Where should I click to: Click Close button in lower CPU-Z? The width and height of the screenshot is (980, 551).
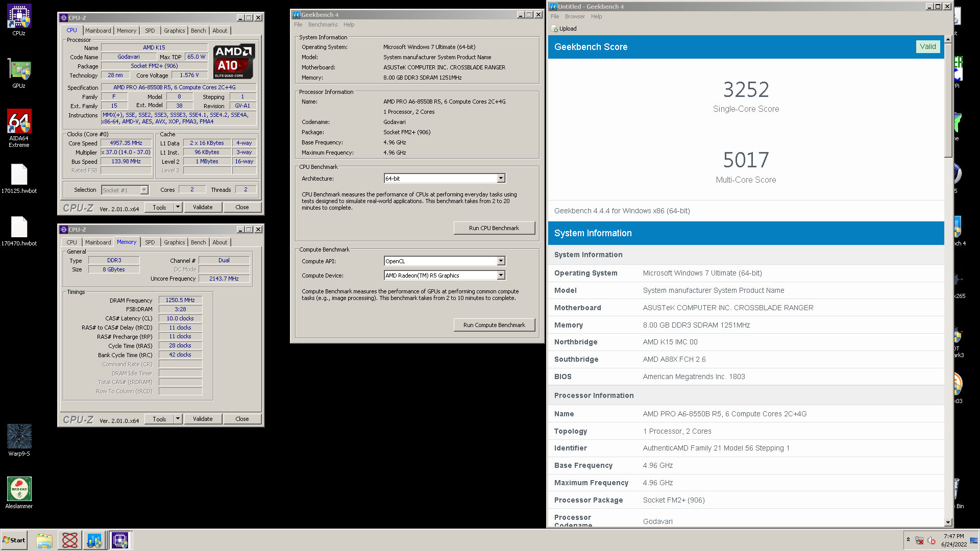click(x=242, y=419)
